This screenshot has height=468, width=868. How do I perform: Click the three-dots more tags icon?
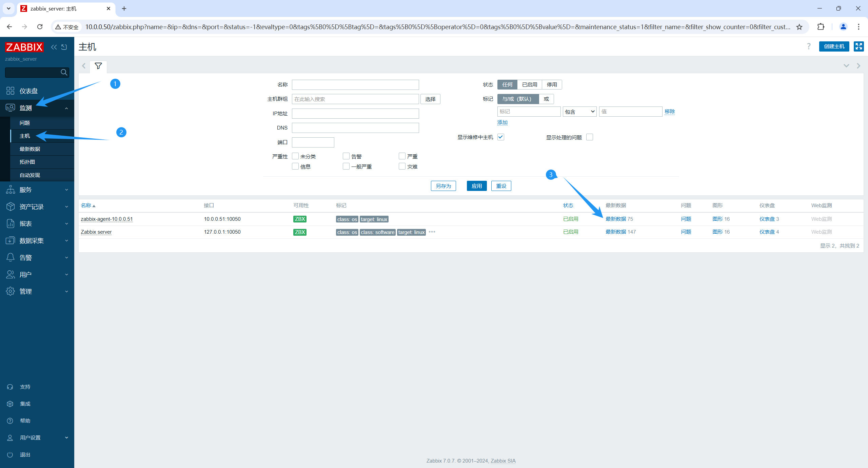tap(432, 232)
